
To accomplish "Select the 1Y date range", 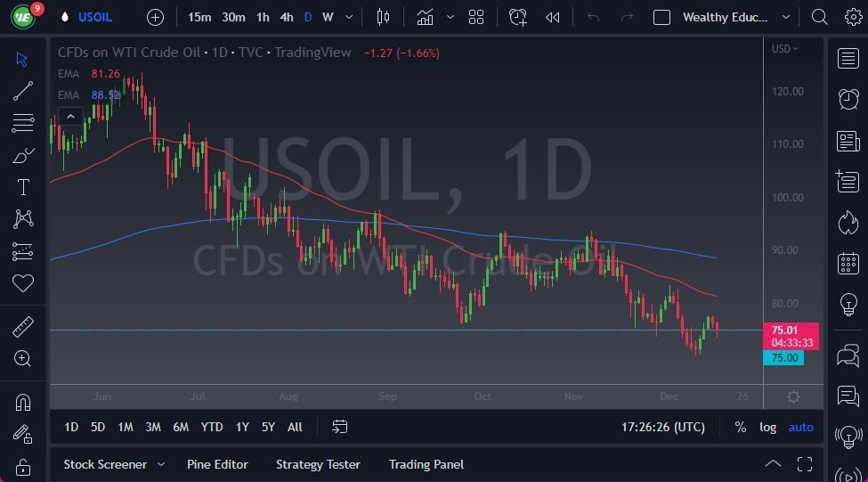I will coord(242,427).
